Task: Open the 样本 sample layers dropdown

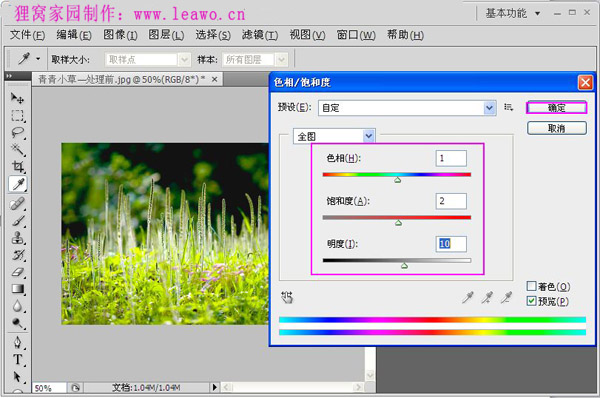Action: click(254, 60)
